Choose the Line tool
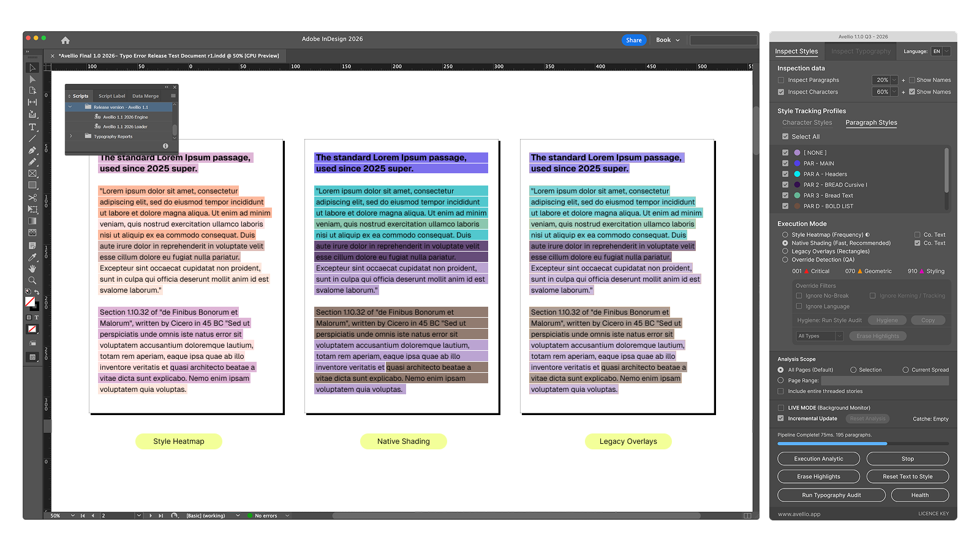Image resolution: width=980 pixels, height=551 pixels. 32,138
